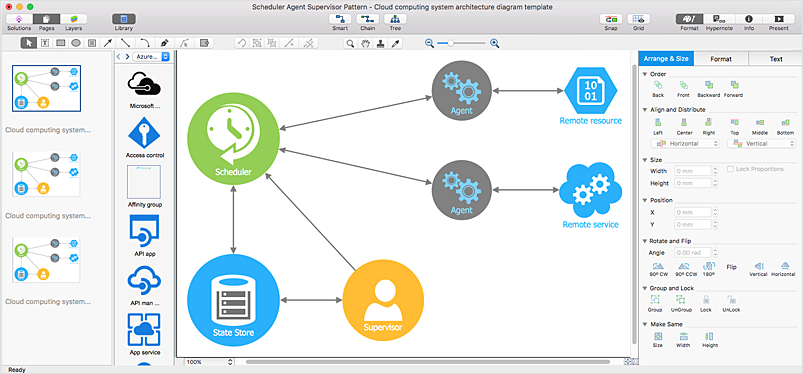
Task: Switch to the Text tab
Action: coord(776,59)
